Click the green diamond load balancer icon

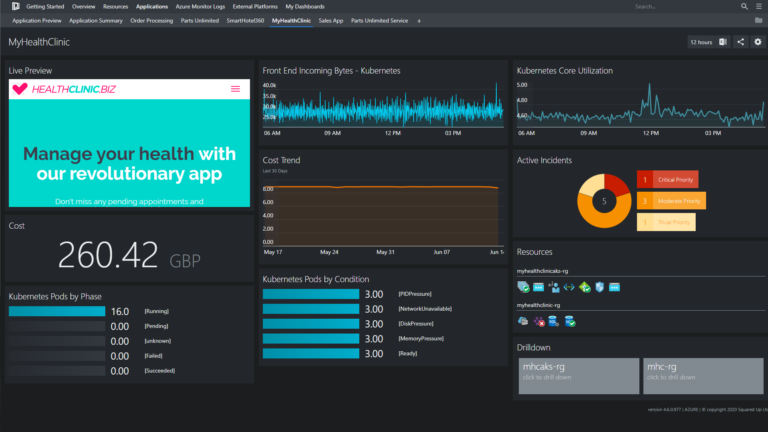pyautogui.click(x=585, y=287)
